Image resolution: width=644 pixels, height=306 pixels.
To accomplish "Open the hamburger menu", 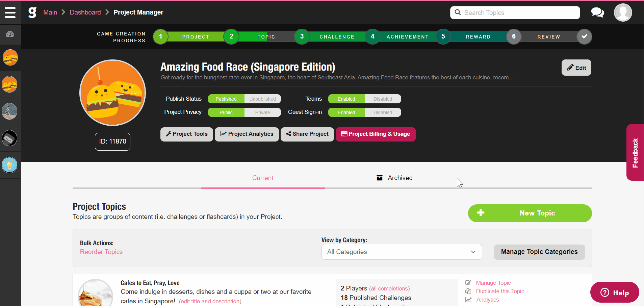I will pyautogui.click(x=10, y=12).
